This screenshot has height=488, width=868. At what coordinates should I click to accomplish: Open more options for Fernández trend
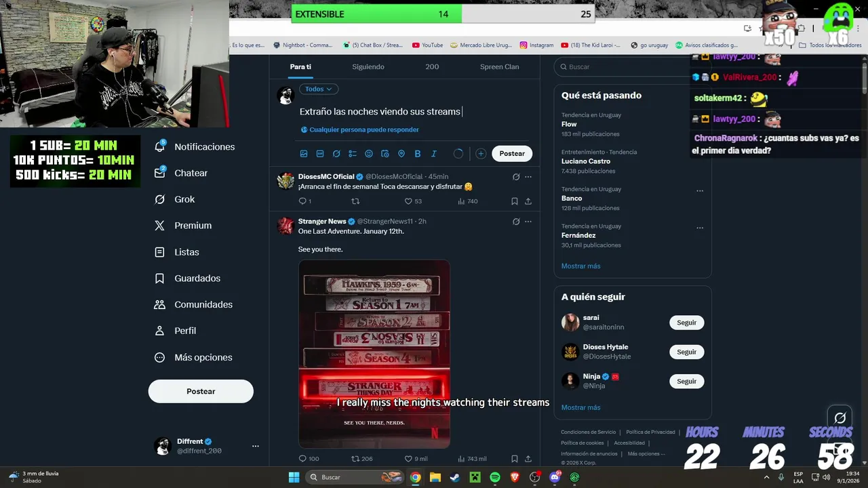pos(700,228)
